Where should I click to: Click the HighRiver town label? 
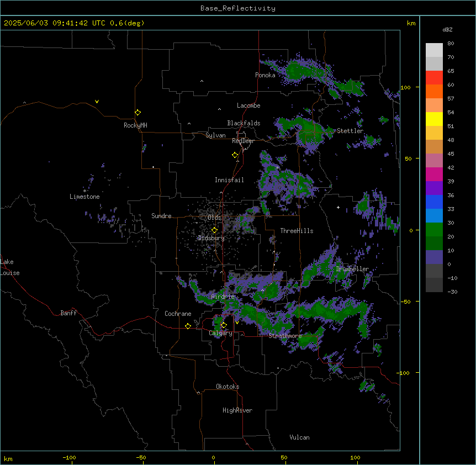point(237,410)
